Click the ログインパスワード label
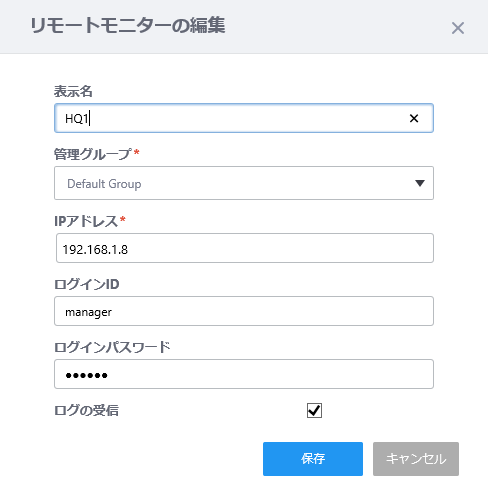The image size is (488, 495). coord(112,347)
